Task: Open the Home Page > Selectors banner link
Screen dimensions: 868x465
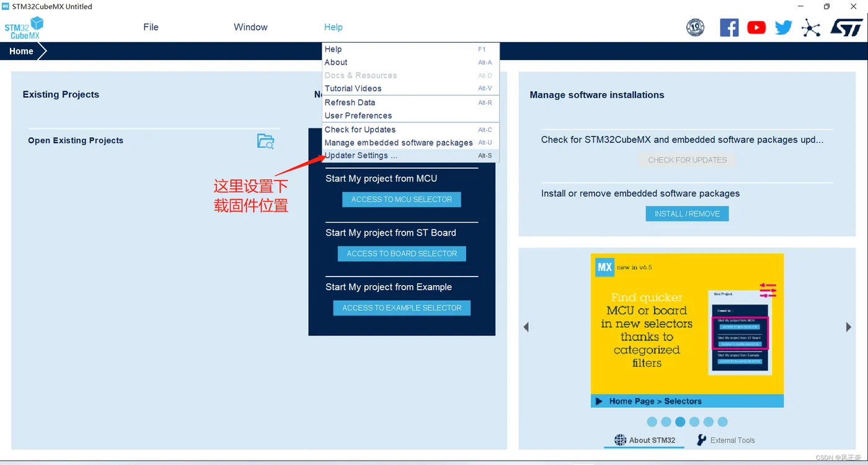Action: 688,401
